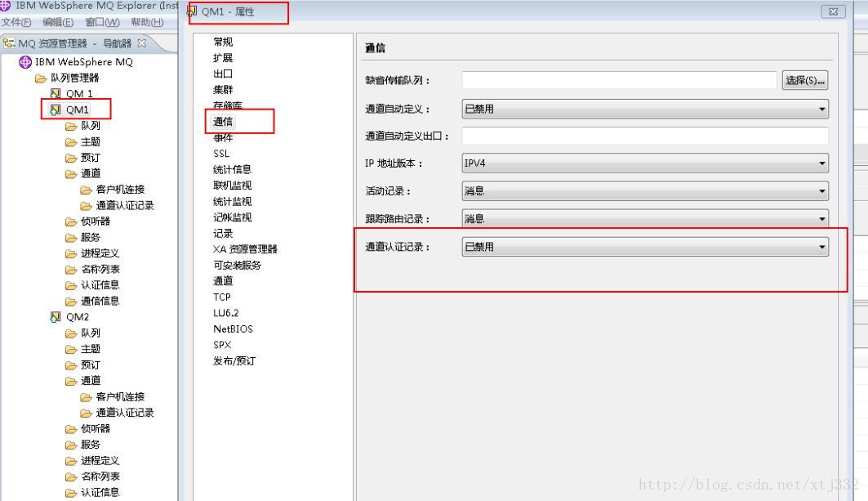Select SPX properties page
Screen dimensions: 868x501
pyautogui.click(x=222, y=345)
